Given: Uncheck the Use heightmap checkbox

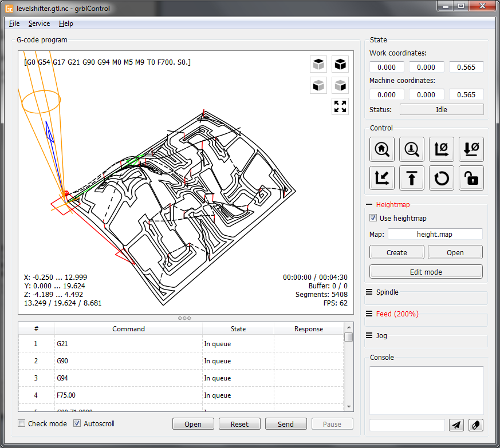Looking at the screenshot, I should coord(373,217).
